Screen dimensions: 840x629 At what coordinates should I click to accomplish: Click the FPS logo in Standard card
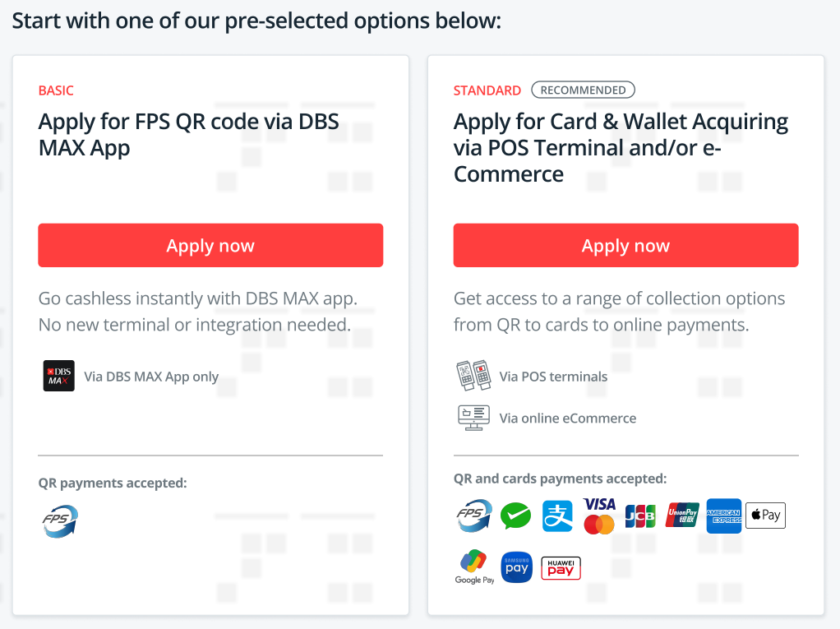(x=474, y=516)
